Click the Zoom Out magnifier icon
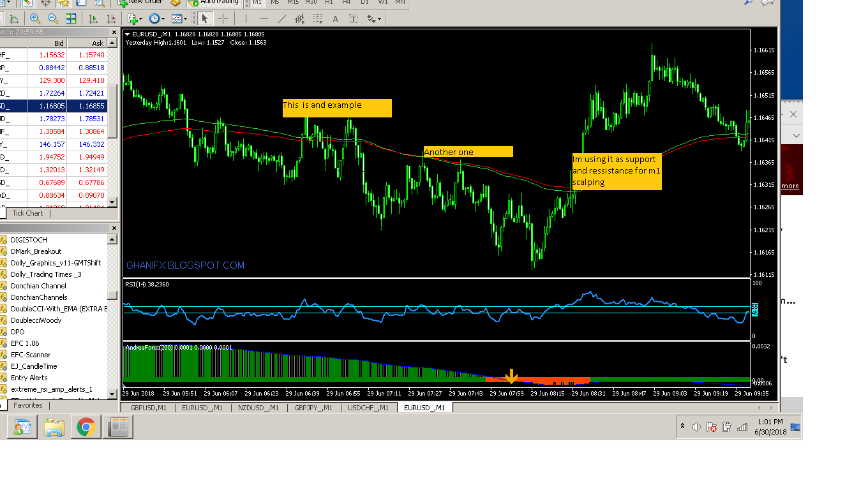 coord(53,19)
